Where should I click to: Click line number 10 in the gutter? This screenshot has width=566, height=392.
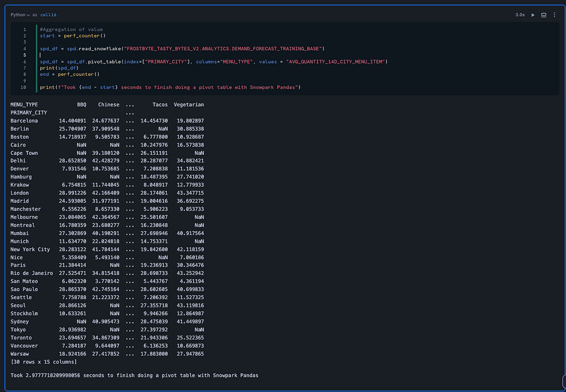pyautogui.click(x=23, y=87)
